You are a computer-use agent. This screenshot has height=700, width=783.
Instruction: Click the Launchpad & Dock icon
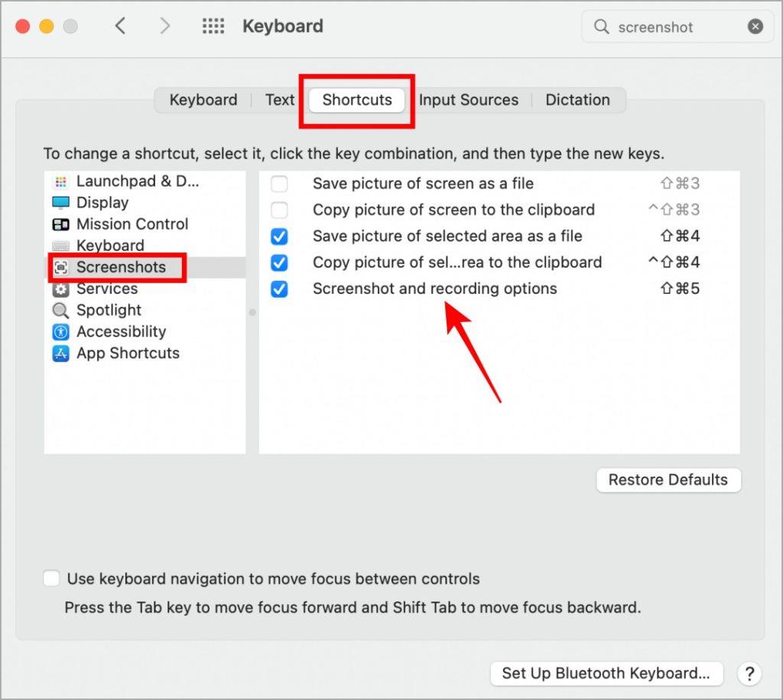pos(61,181)
